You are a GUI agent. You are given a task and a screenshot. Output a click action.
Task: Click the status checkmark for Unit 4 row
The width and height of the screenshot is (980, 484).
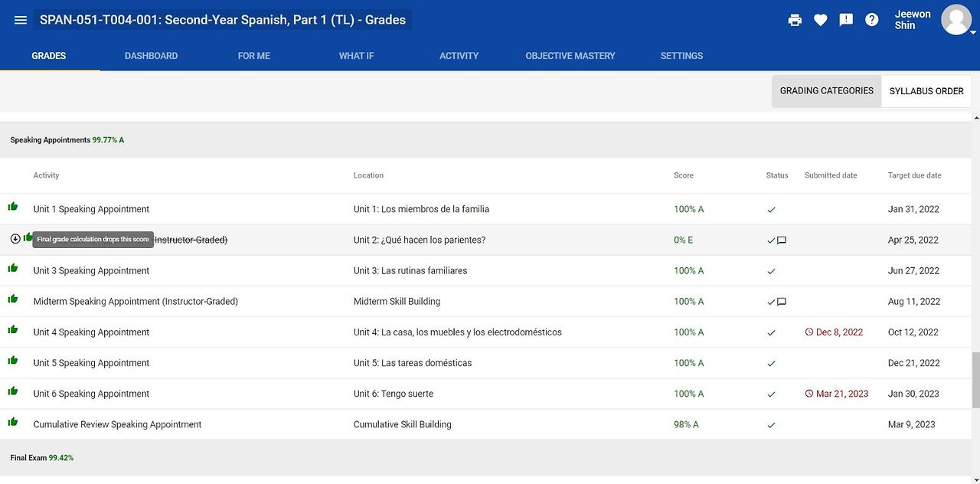tap(771, 332)
